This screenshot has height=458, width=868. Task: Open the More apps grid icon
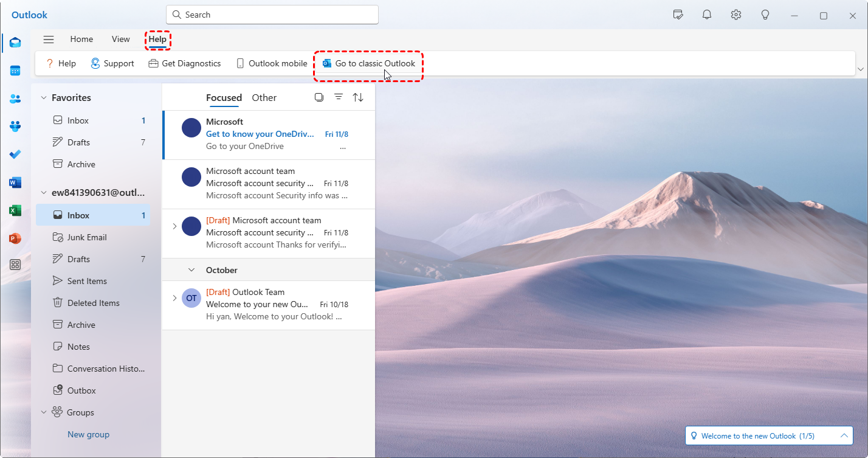(x=15, y=265)
